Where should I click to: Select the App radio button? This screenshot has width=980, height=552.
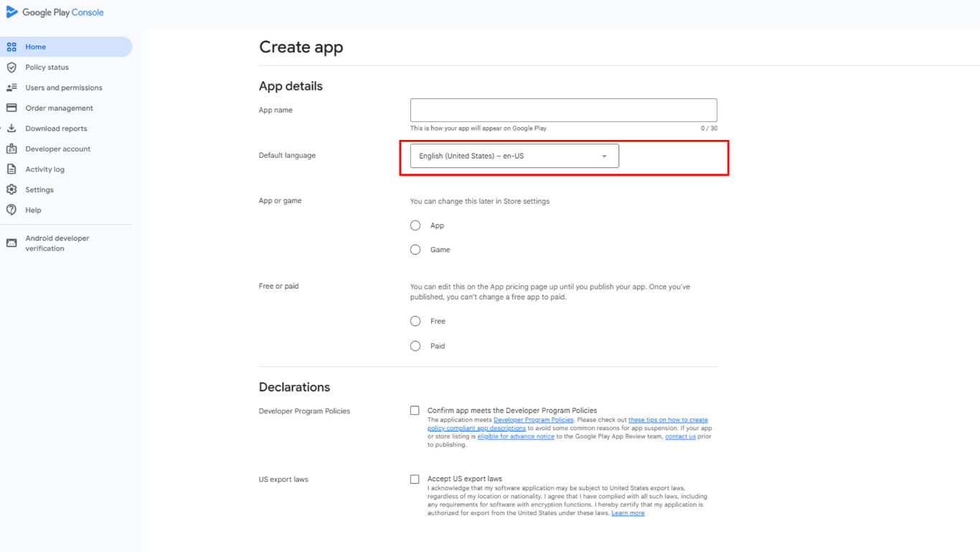coord(415,225)
